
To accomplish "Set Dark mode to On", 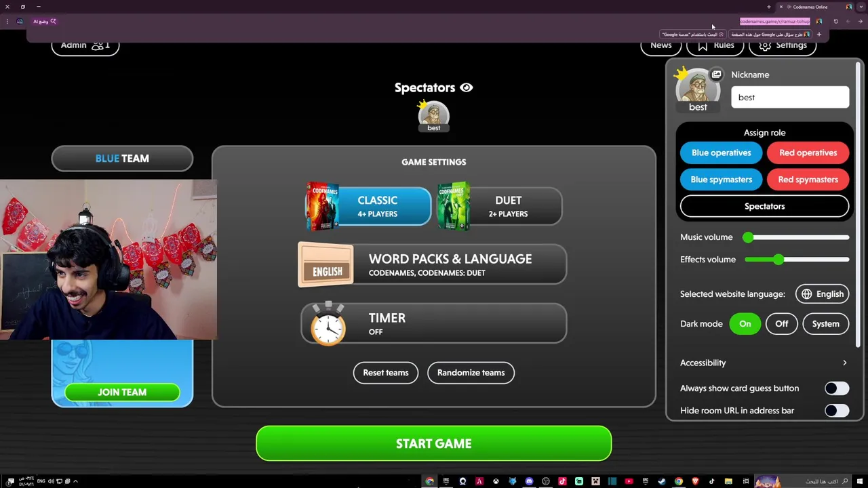I will [x=745, y=324].
